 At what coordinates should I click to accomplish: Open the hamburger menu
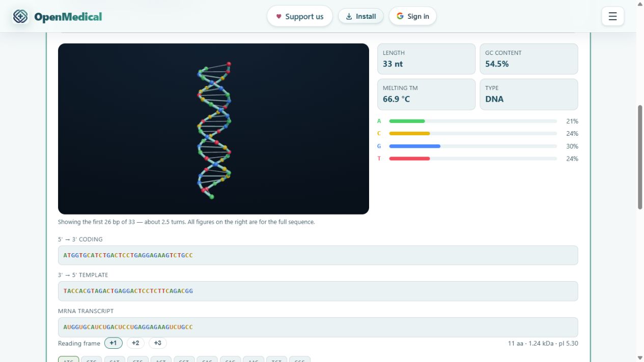(613, 16)
